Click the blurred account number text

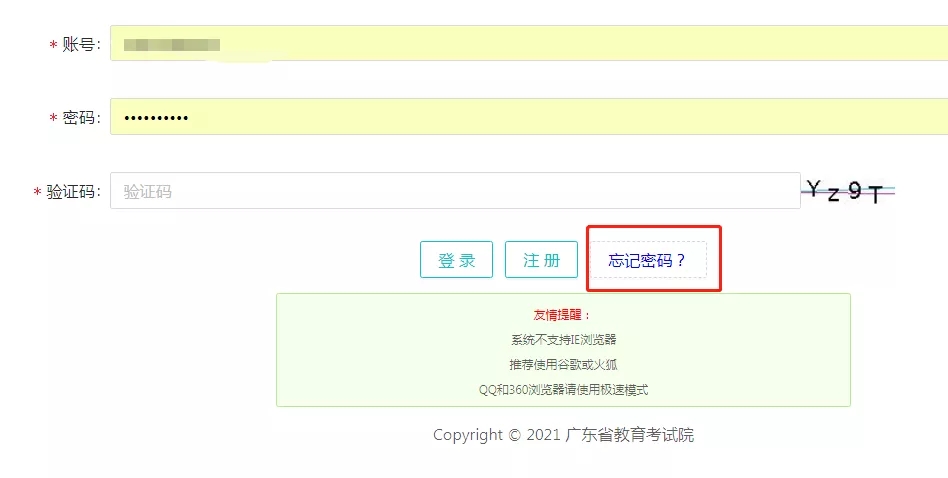(172, 44)
